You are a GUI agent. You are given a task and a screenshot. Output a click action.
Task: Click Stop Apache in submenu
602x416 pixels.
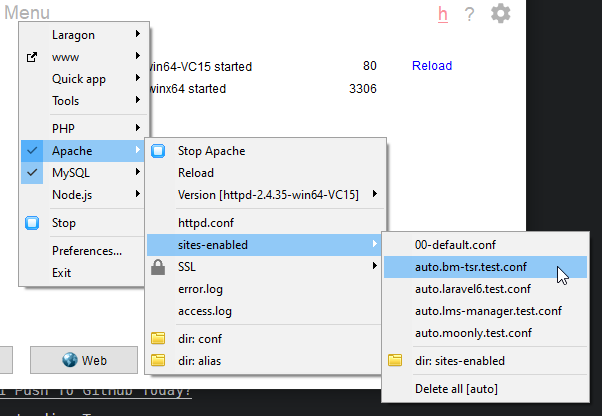(211, 151)
